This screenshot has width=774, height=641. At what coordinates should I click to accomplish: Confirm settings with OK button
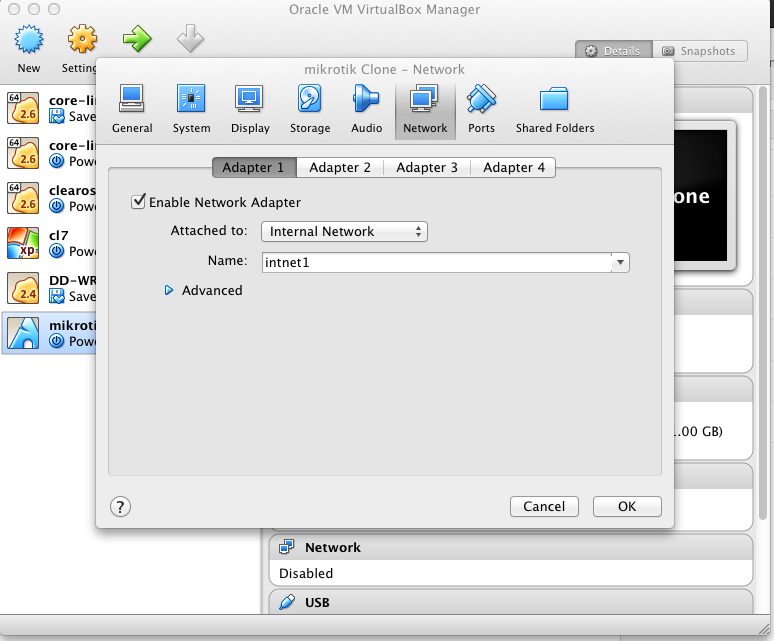coord(627,506)
